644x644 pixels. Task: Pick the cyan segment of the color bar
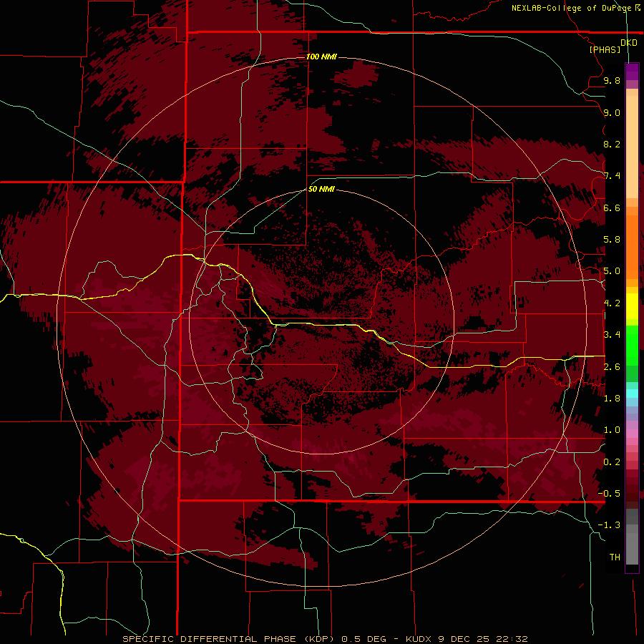pos(632,394)
